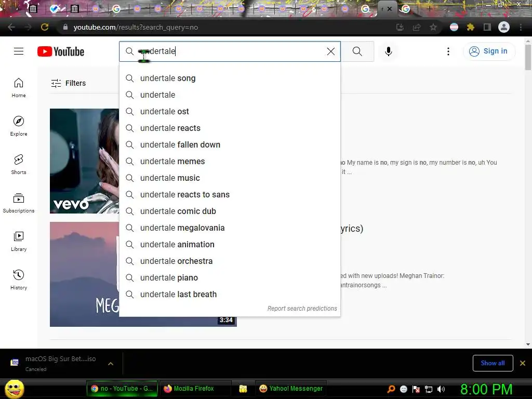Open Subscriptions in the sidebar

(x=19, y=203)
